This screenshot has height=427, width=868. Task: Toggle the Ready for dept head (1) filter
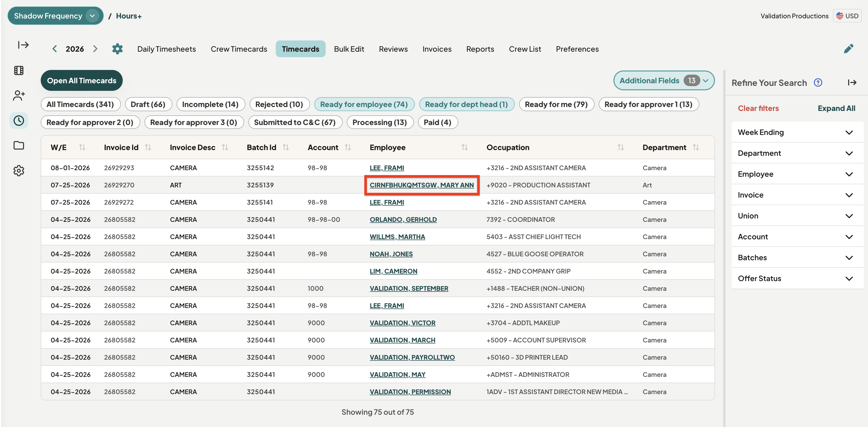pyautogui.click(x=466, y=104)
